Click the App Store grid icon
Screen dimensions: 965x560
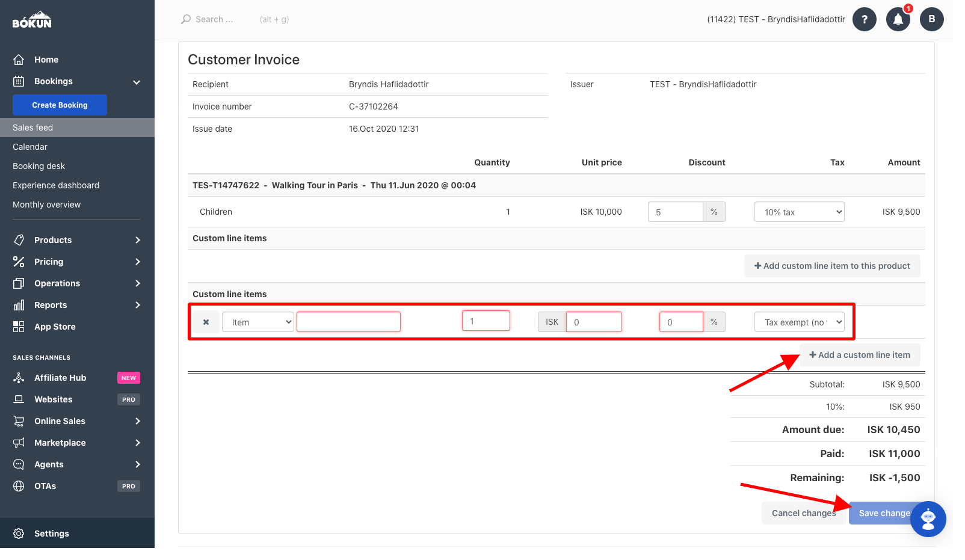coord(19,327)
